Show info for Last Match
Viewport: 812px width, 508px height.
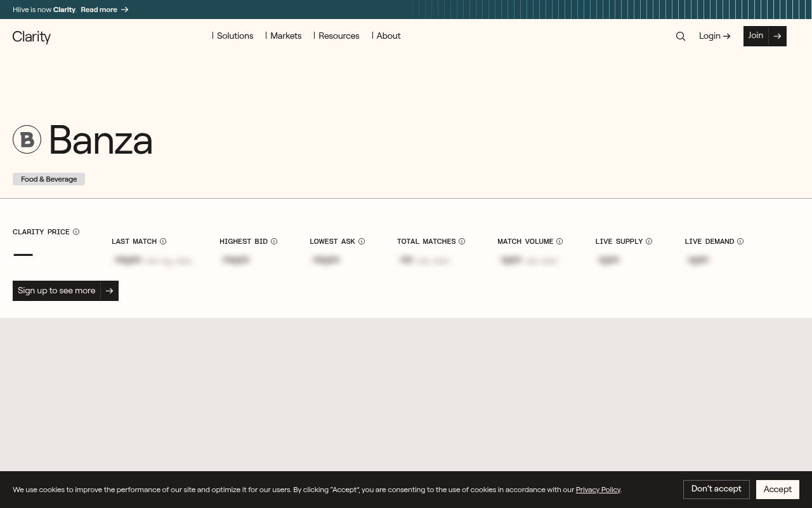point(163,241)
